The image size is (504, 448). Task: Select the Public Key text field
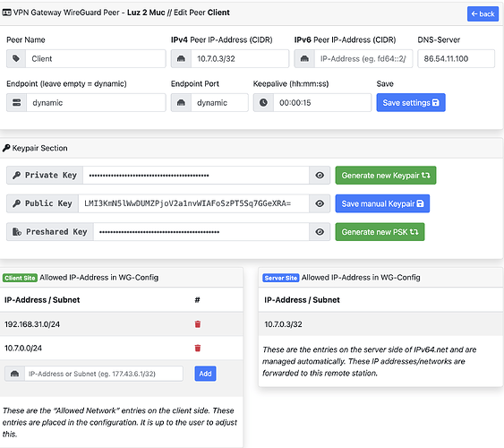point(194,203)
